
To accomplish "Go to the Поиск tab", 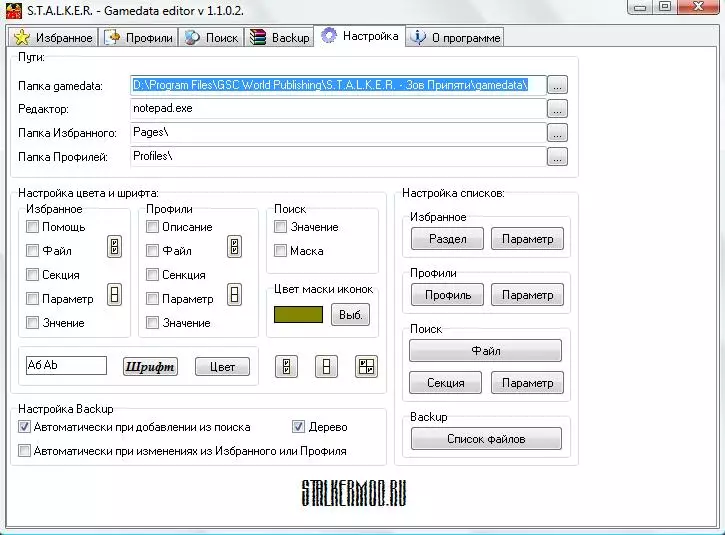I will pyautogui.click(x=211, y=37).
